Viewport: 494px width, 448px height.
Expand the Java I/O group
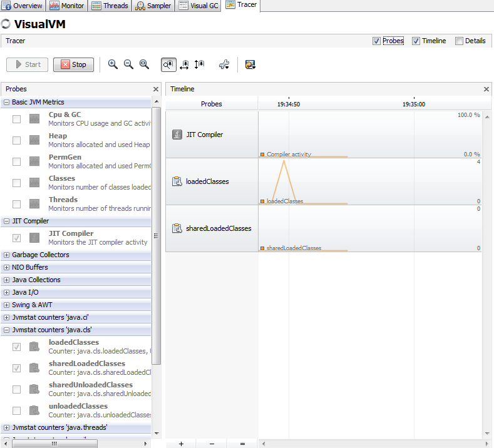point(6,292)
